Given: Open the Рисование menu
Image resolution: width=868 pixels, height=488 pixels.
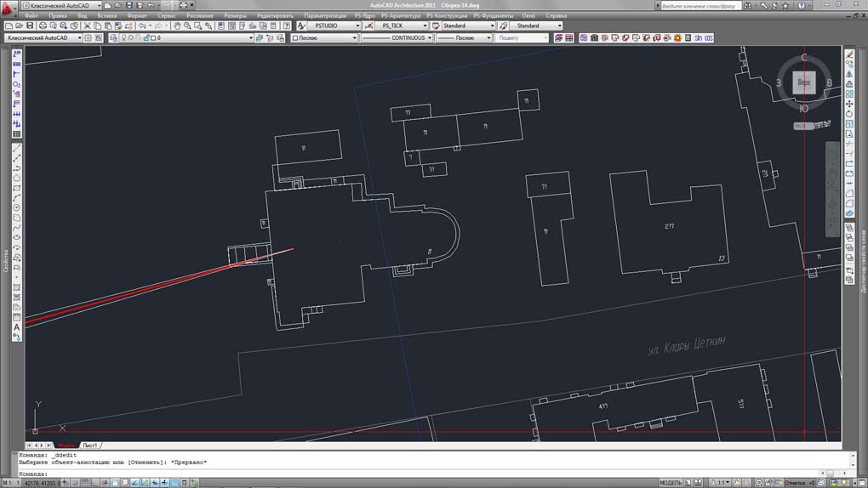Looking at the screenshot, I should coord(200,15).
